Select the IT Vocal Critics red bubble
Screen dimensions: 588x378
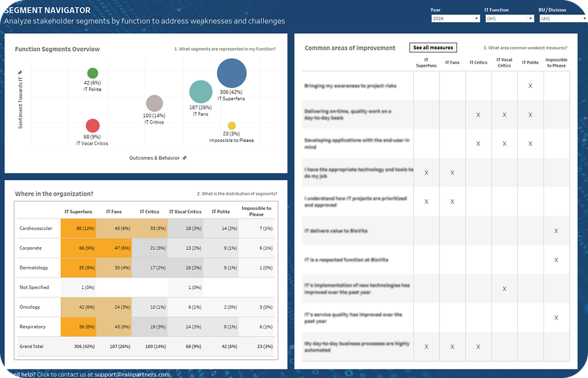coord(92,125)
